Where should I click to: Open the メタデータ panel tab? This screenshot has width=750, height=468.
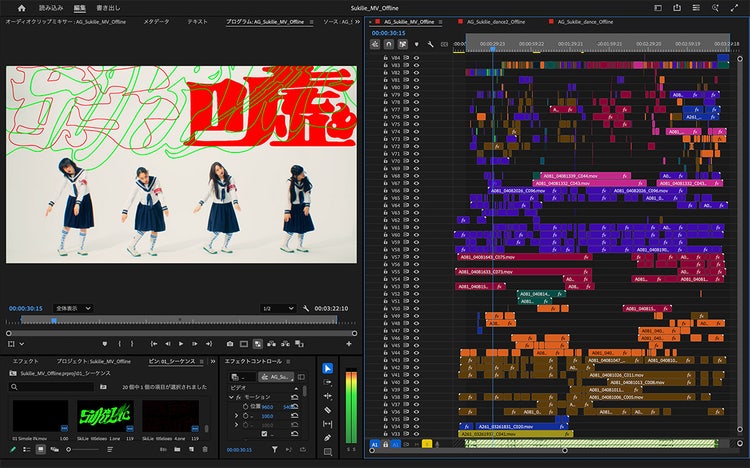coord(156,20)
